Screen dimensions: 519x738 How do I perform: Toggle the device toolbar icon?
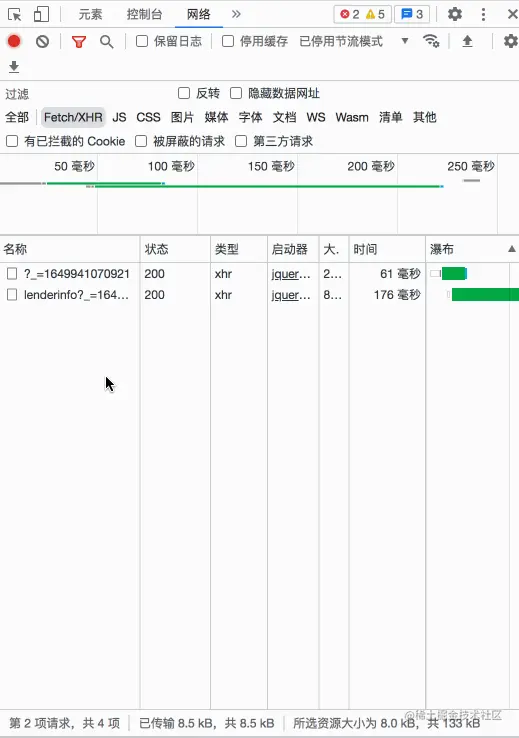(41, 14)
